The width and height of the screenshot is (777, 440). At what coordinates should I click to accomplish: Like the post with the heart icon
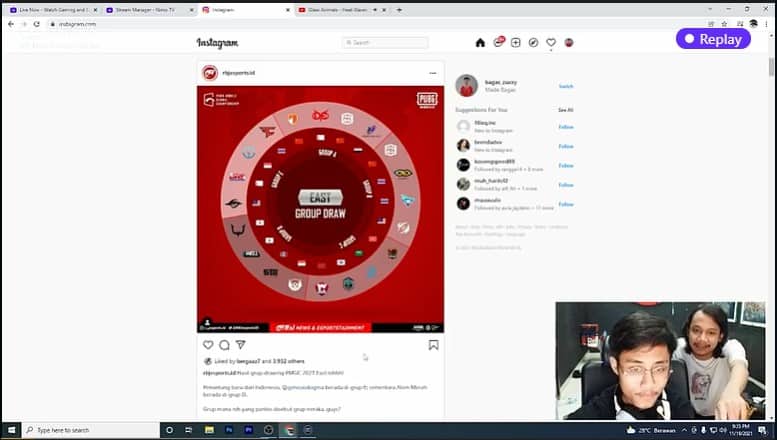point(208,344)
